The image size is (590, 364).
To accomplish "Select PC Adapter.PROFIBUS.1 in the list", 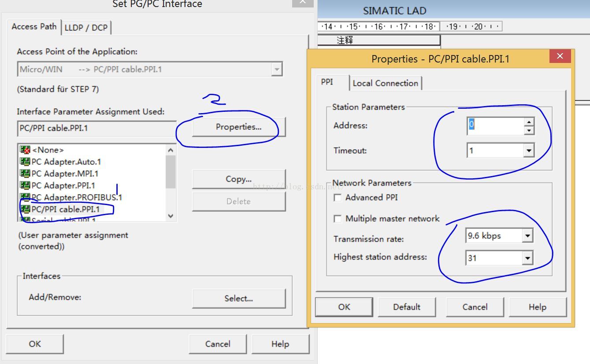I will (77, 197).
